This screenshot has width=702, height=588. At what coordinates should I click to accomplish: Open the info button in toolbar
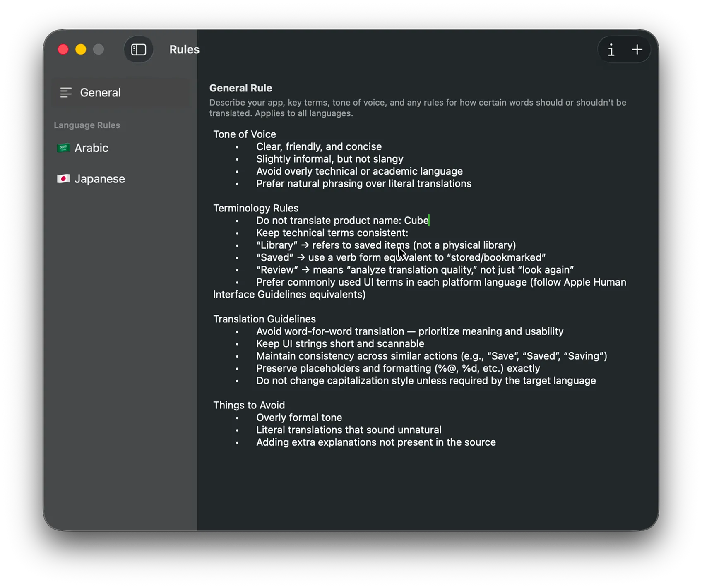611,50
